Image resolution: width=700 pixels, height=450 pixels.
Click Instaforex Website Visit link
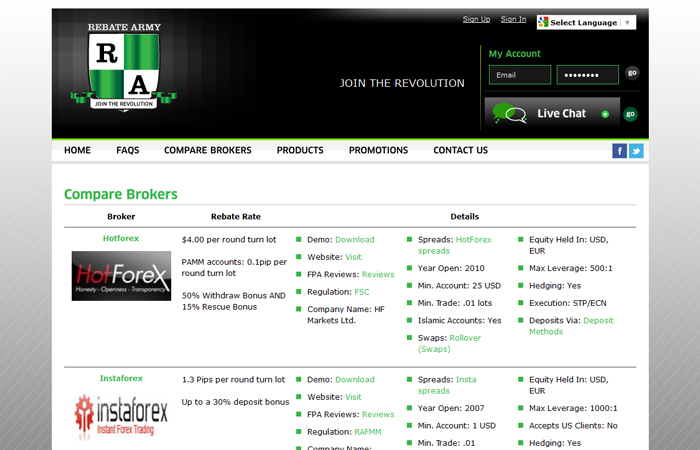pyautogui.click(x=353, y=397)
